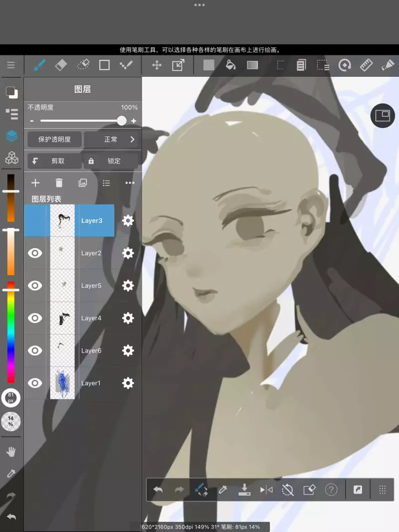Open the hamburger main menu
Screen dimensions: 399x532
tap(10, 65)
